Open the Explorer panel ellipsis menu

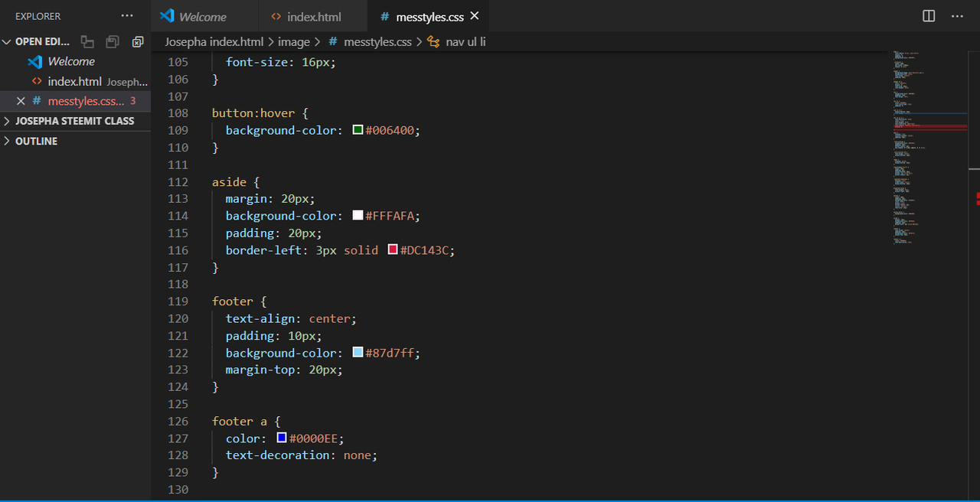click(x=127, y=16)
